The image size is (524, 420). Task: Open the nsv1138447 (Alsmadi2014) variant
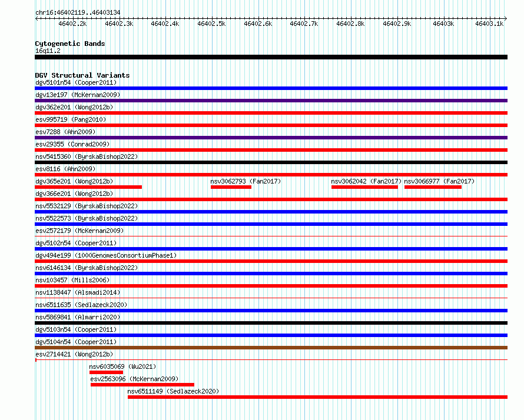(x=78, y=292)
